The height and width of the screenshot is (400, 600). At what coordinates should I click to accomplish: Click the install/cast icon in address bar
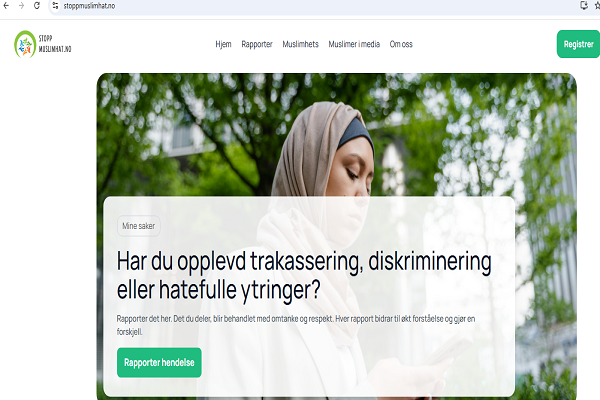(583, 5)
